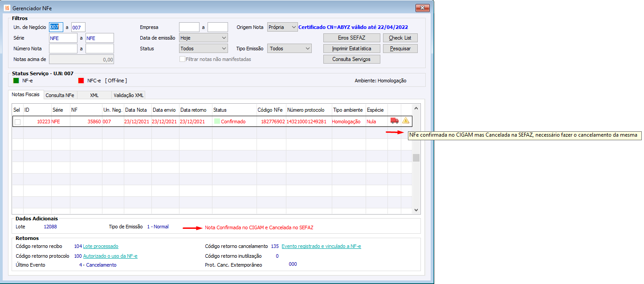Expand the Origem Nota dropdown
The width and height of the screenshot is (644, 284).
click(282, 27)
